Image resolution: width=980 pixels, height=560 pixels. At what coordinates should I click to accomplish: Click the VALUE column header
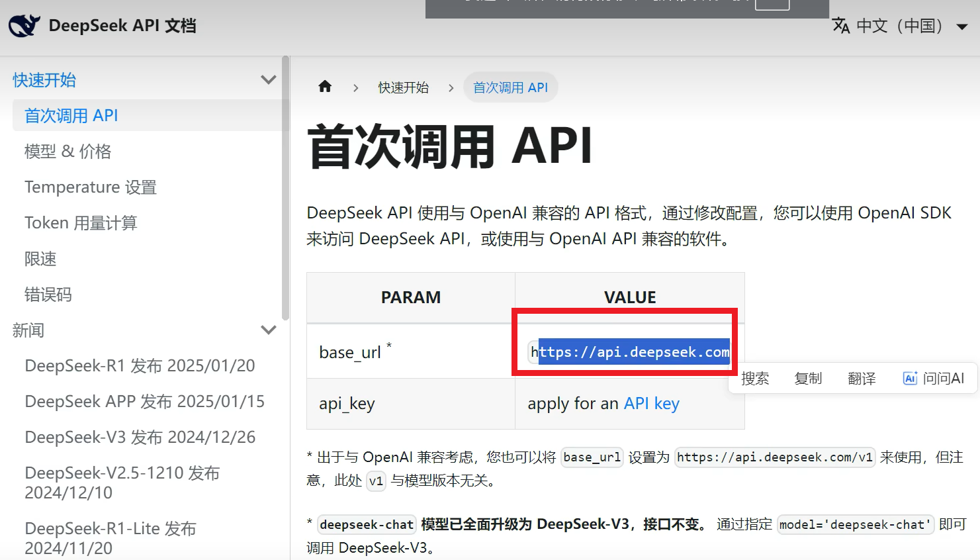[x=630, y=297]
